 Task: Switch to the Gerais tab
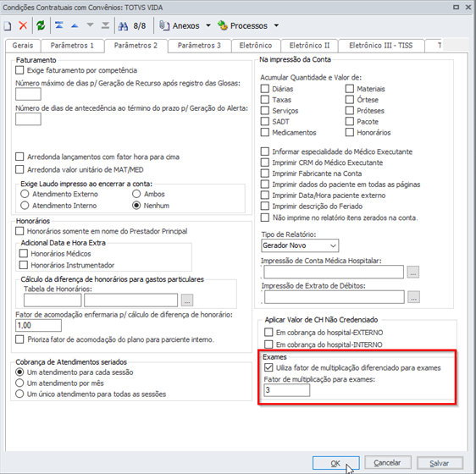pyautogui.click(x=23, y=46)
